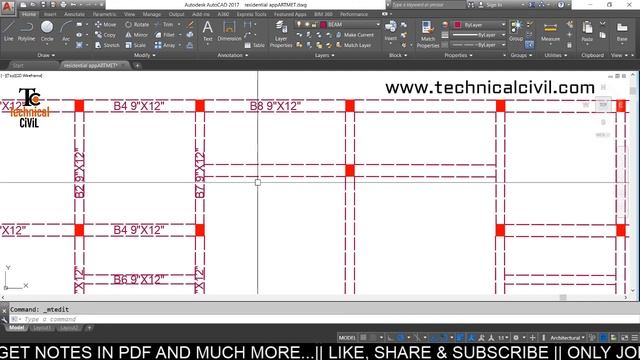Switch to the Manage ribbon tab
640x360 pixels.
[x=151, y=14]
